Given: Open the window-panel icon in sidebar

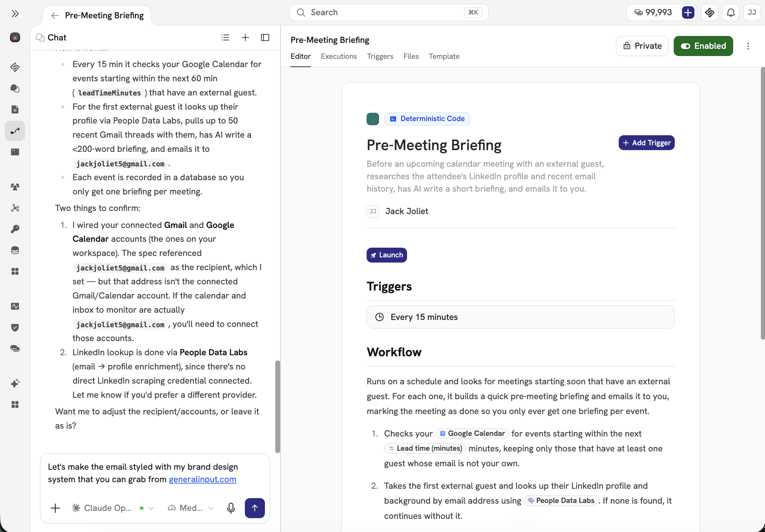Looking at the screenshot, I should (15, 152).
